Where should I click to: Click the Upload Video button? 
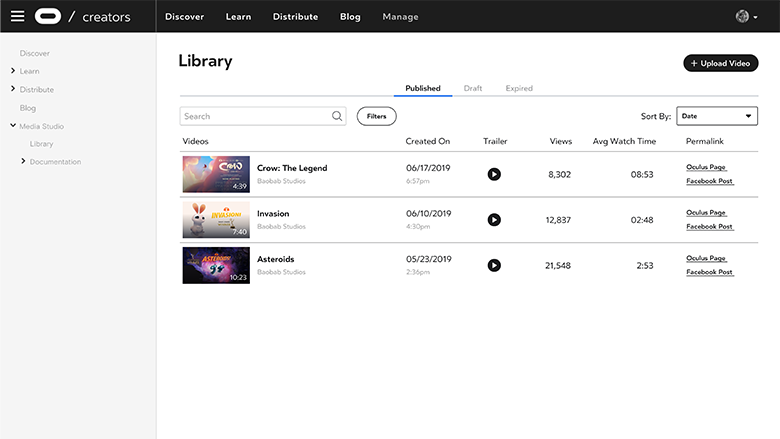pos(720,63)
